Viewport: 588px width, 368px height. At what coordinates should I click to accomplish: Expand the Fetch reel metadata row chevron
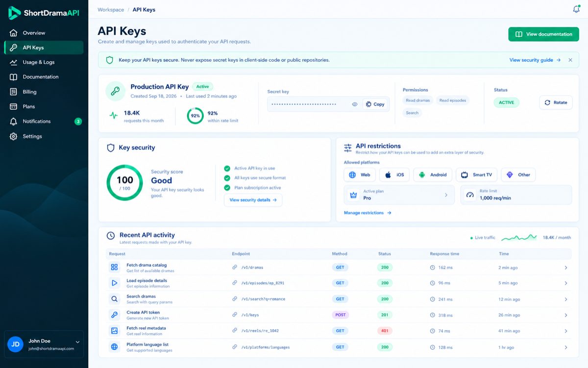tap(565, 331)
